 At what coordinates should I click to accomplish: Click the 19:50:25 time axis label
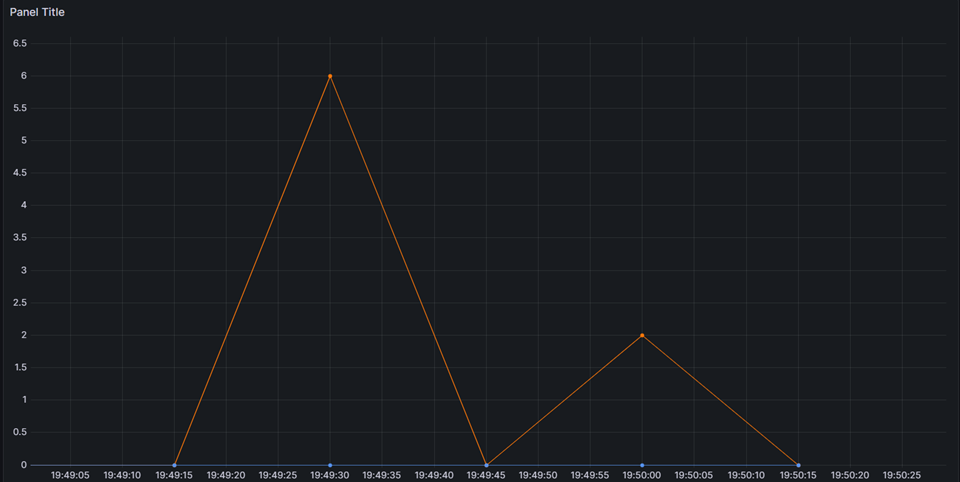(x=902, y=475)
